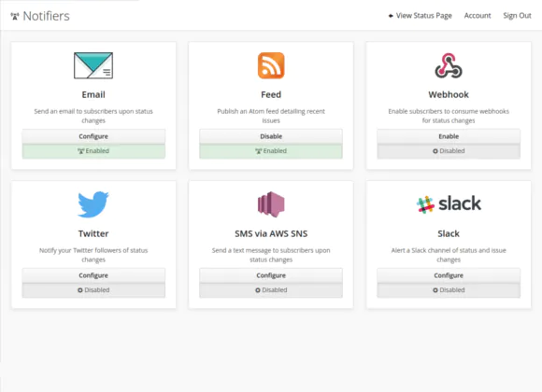Click Twitter's gray Disabled status bar
The image size is (542, 392).
click(x=93, y=290)
